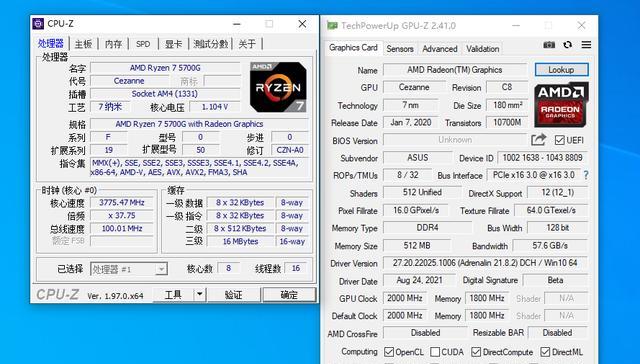This screenshot has width=640, height=364.
Task: Click the 1.104 V core voltage value
Action: click(215, 107)
